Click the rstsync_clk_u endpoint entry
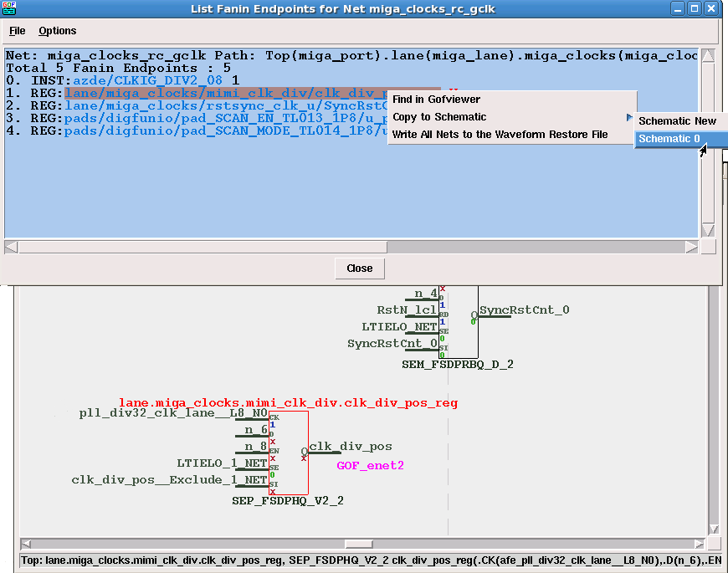 pyautogui.click(x=226, y=105)
